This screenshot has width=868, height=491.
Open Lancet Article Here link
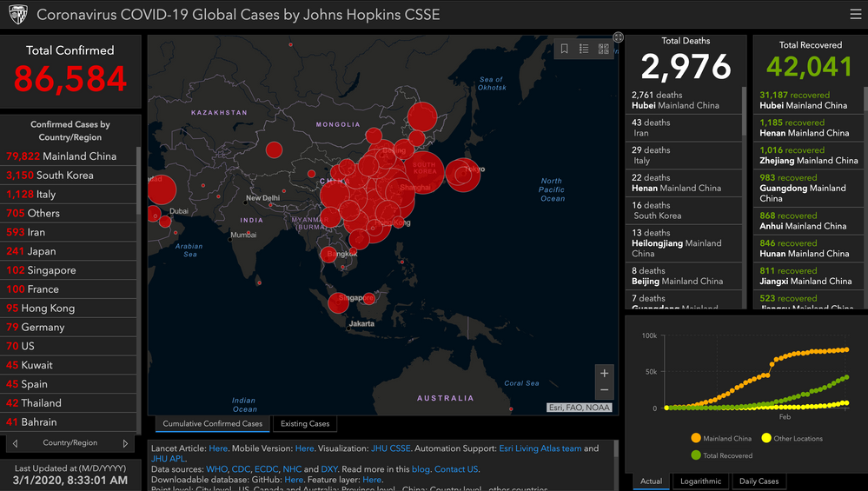click(218, 448)
